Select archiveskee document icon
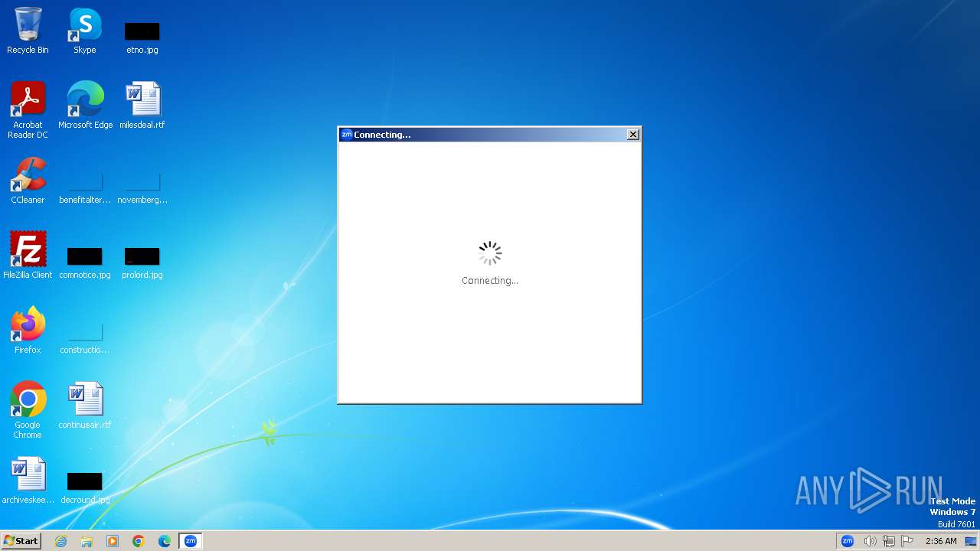Viewport: 980px width, 551px height. [x=28, y=480]
